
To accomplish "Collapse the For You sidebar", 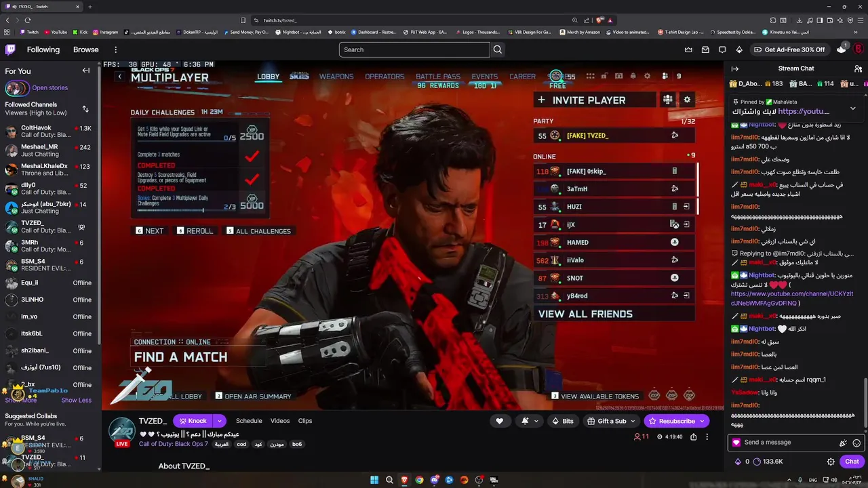I will point(86,70).
